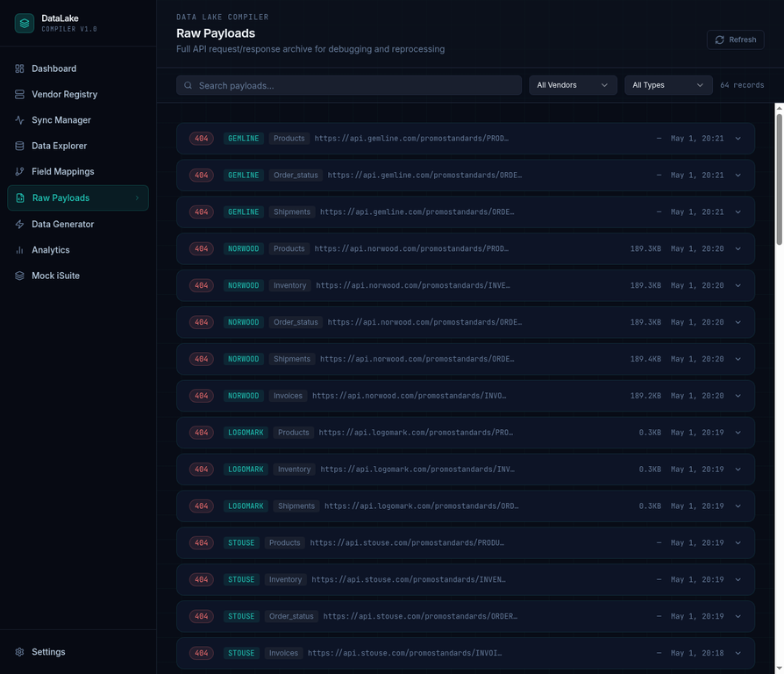This screenshot has width=784, height=674.
Task: Focus the Search payloads field
Action: coord(348,85)
